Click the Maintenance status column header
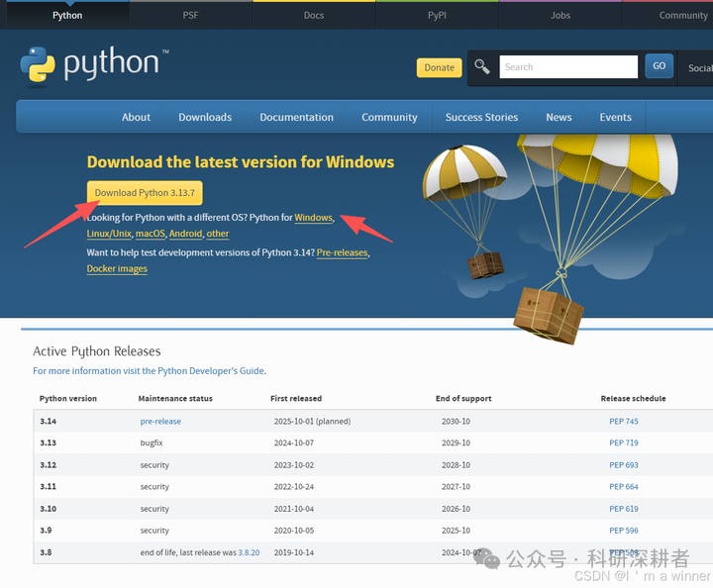The image size is (713, 588). tap(175, 399)
